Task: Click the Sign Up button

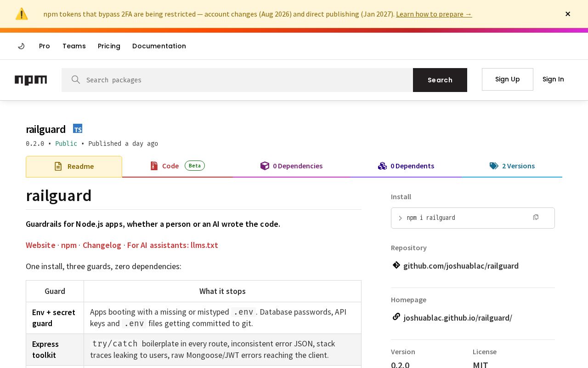Action: (508, 79)
